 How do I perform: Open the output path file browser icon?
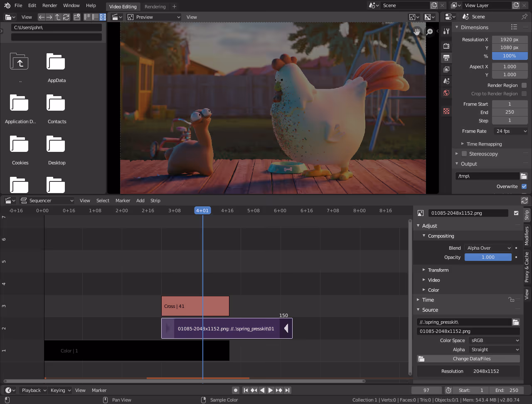(x=524, y=176)
